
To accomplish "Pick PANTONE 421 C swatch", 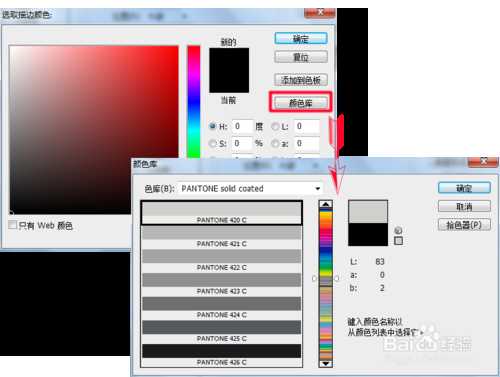I will 222,237.
